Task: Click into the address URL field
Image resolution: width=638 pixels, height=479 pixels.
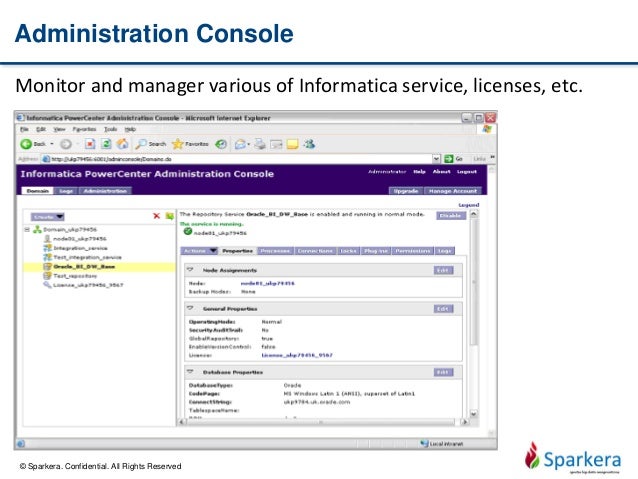Action: [x=237, y=159]
